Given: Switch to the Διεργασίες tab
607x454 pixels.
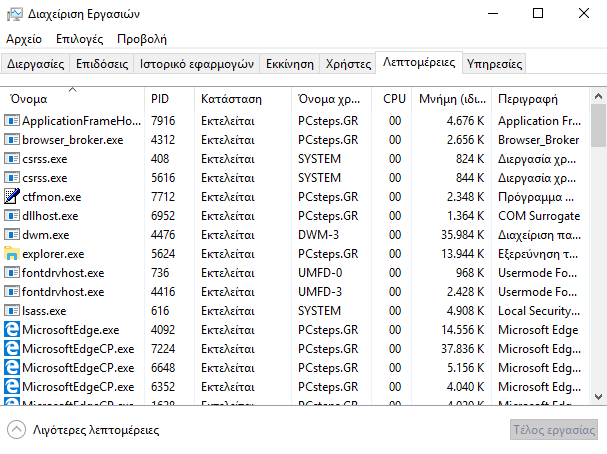Looking at the screenshot, I should [x=36, y=64].
